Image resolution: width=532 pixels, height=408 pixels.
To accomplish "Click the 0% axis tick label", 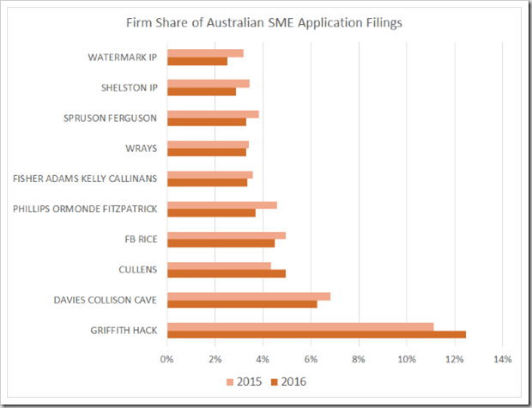I will [167, 359].
